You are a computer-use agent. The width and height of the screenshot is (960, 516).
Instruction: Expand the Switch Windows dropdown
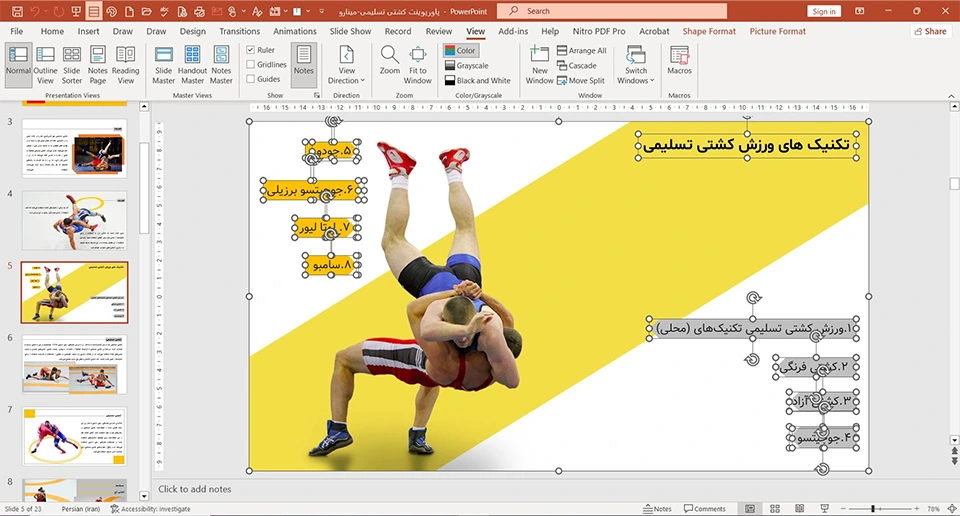pos(636,65)
